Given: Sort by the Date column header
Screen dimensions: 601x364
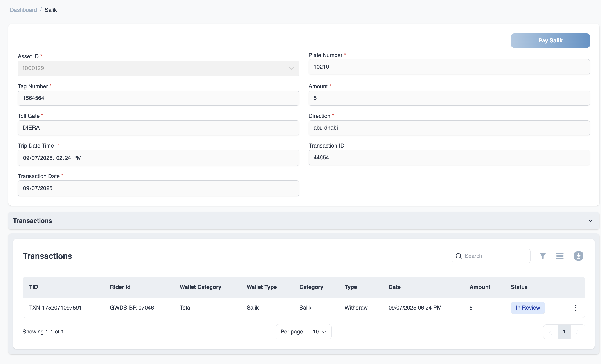Looking at the screenshot, I should pos(394,287).
